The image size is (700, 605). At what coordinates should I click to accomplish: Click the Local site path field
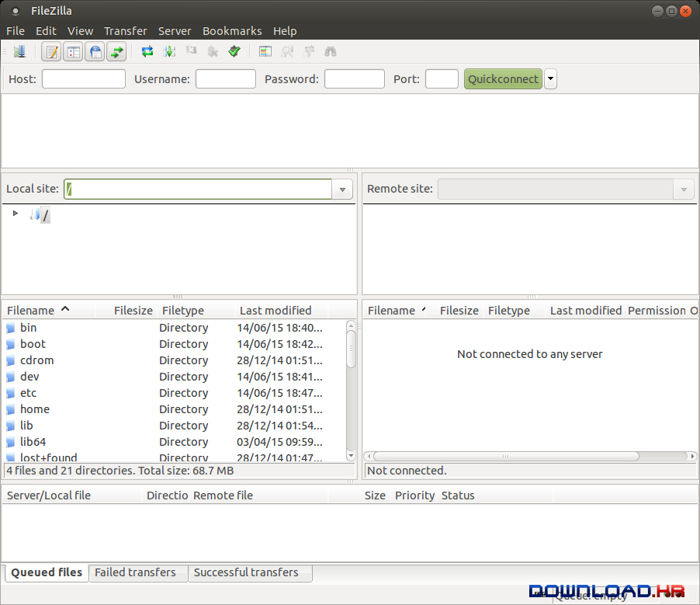point(198,189)
